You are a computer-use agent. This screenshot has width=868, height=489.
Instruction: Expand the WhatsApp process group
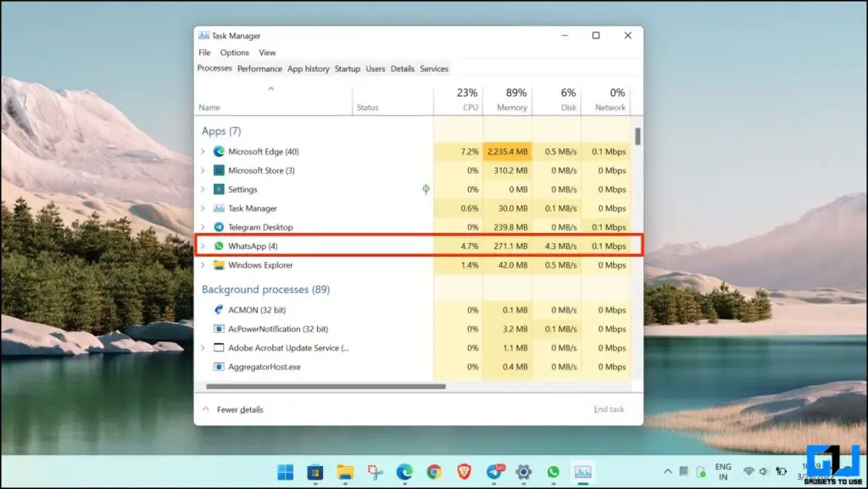coord(203,246)
